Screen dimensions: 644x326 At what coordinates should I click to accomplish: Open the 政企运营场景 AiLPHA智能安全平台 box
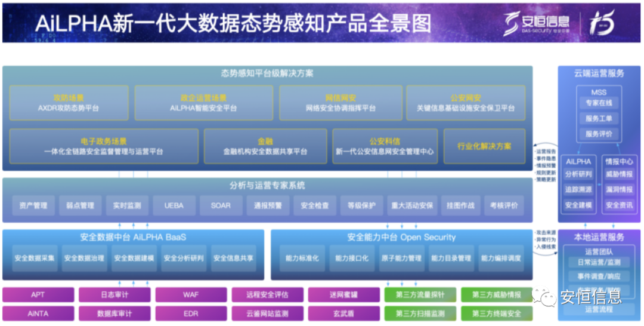[204, 103]
